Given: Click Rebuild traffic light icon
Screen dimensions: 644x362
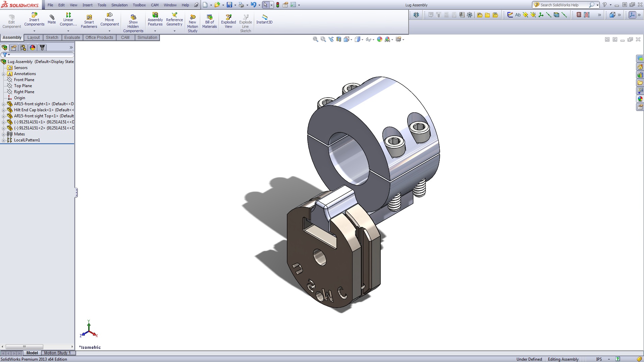Looking at the screenshot, I should 278,5.
